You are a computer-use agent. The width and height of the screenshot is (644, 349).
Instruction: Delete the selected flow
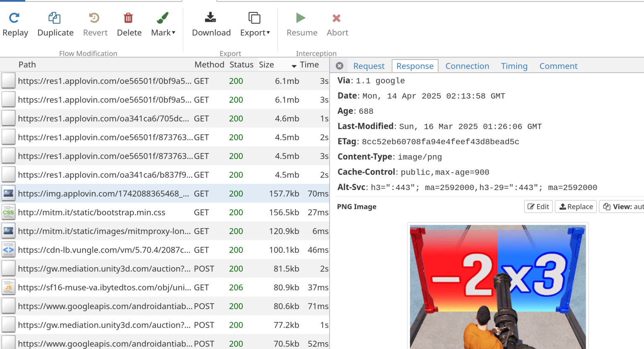pyautogui.click(x=129, y=23)
